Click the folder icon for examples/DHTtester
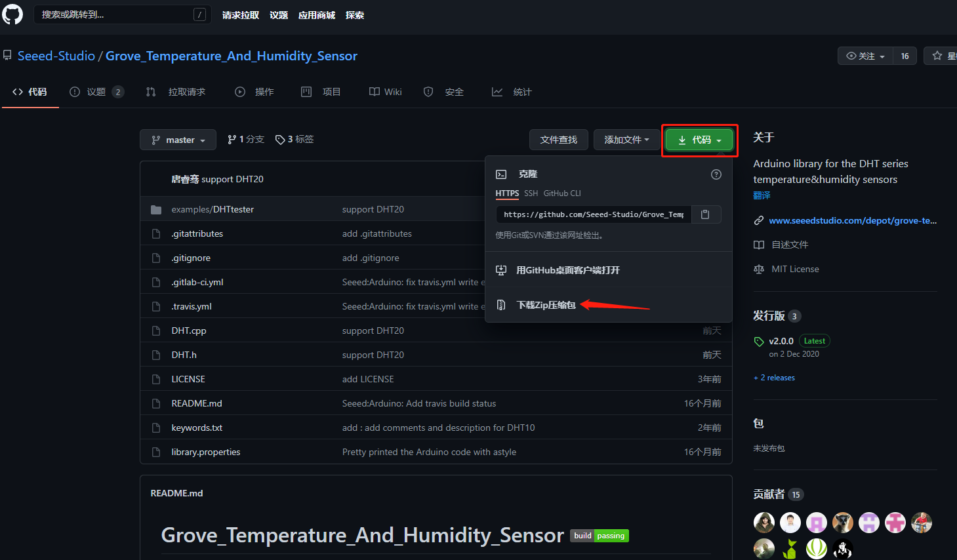Viewport: 957px width, 560px height. point(156,210)
